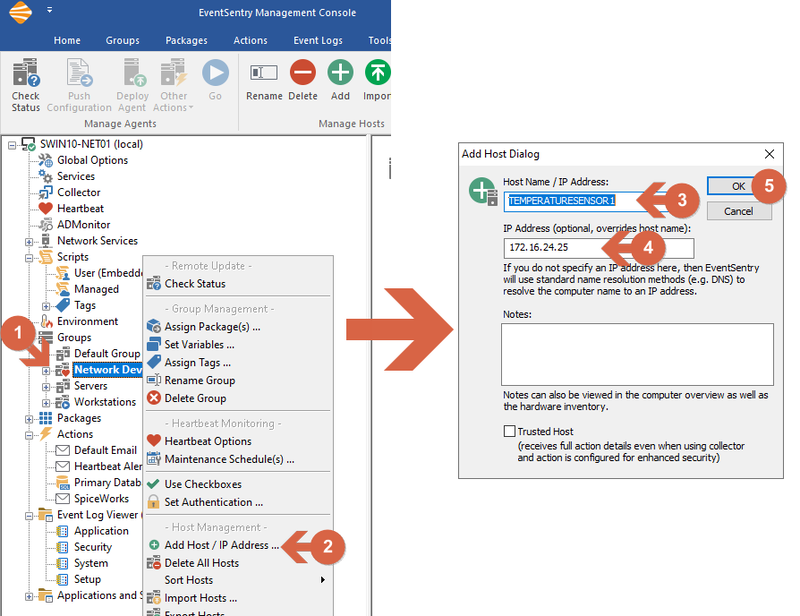
Task: Select the ADMonitor tree node
Action: (x=83, y=225)
